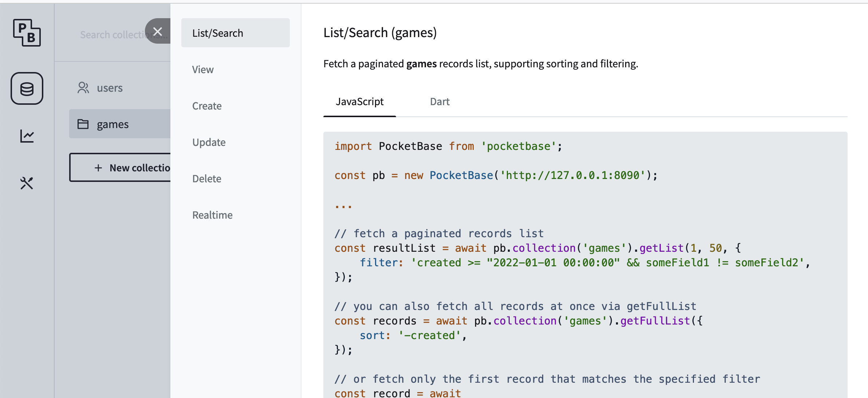Select the List/Search API tab
The image size is (868, 398).
[236, 33]
